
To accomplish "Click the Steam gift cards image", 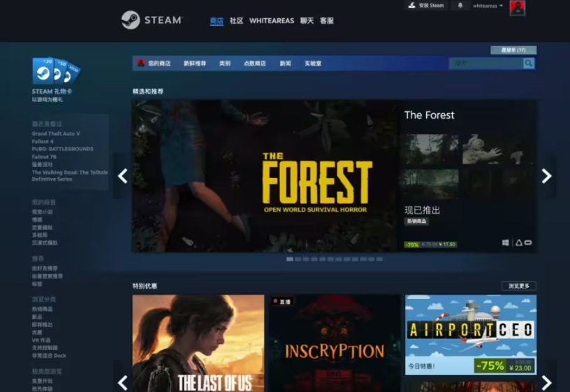I will [56, 71].
